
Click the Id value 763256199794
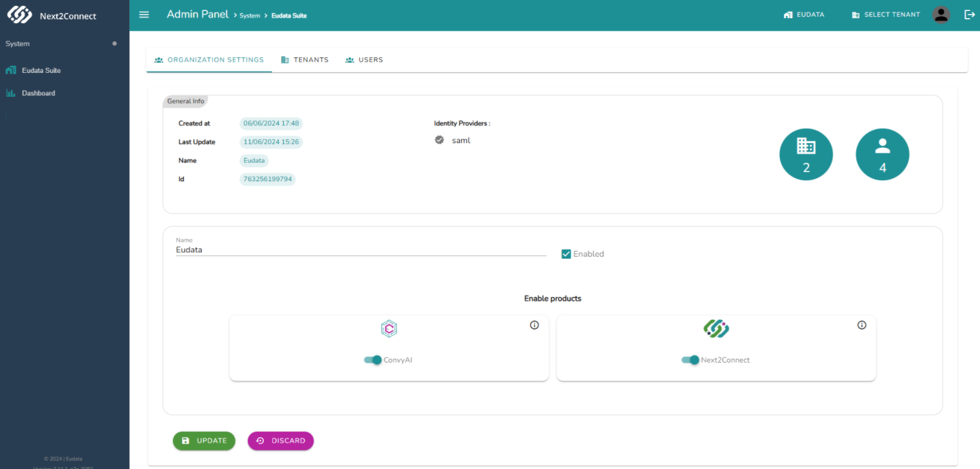pyautogui.click(x=268, y=179)
